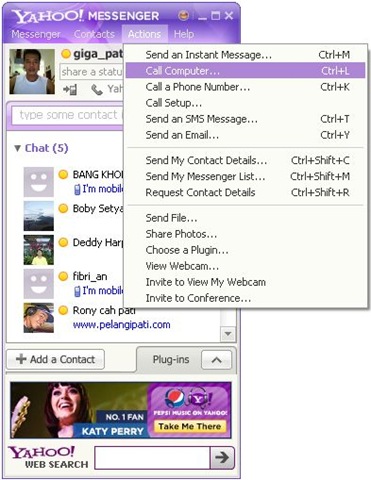This screenshot has width=371, height=480.
Task: Select Send My Contact Details
Action: (245, 160)
